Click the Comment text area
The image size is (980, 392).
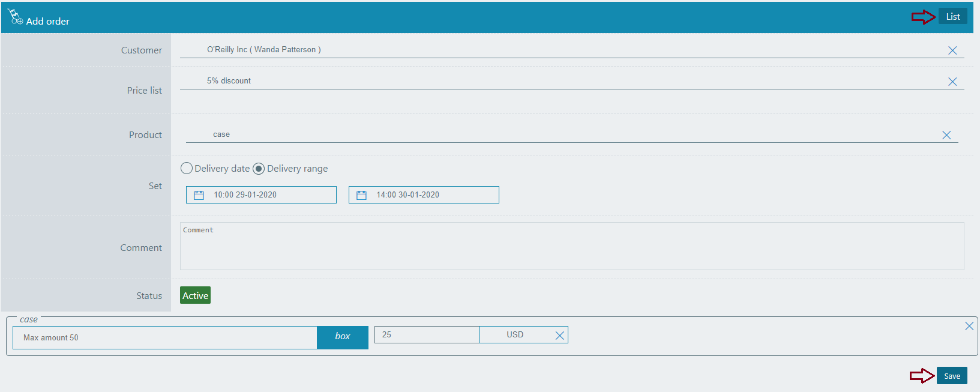pyautogui.click(x=571, y=247)
